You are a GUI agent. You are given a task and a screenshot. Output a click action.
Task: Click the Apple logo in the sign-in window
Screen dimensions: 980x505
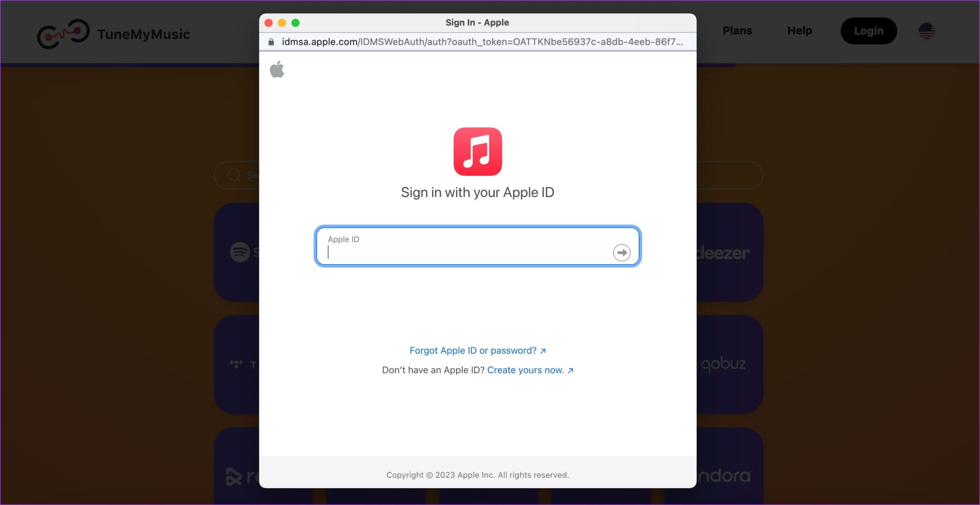tap(277, 69)
